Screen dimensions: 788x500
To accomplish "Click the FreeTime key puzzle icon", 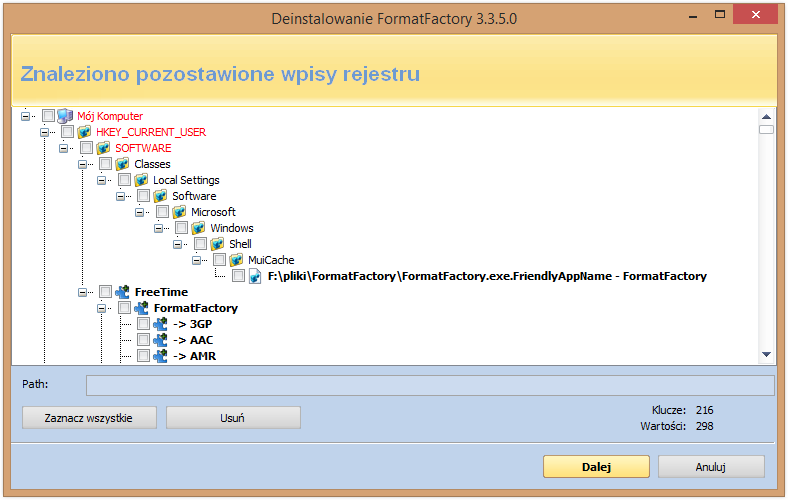I will click(x=122, y=292).
